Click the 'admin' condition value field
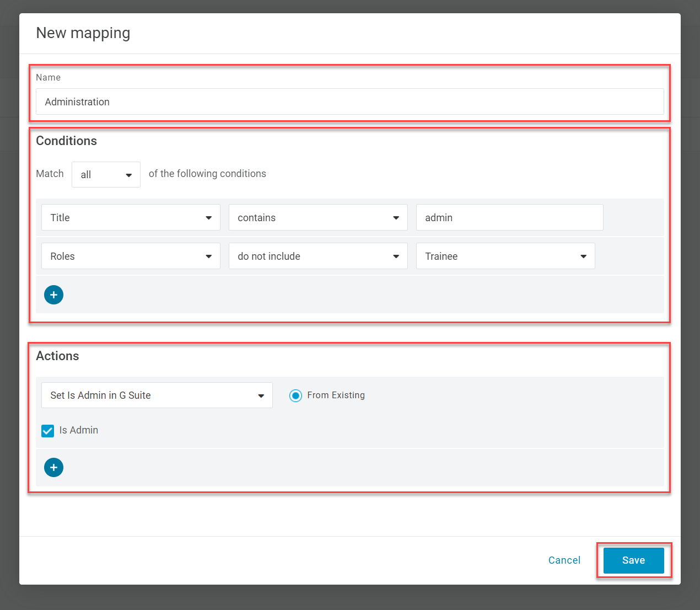The image size is (700, 610). [x=509, y=217]
